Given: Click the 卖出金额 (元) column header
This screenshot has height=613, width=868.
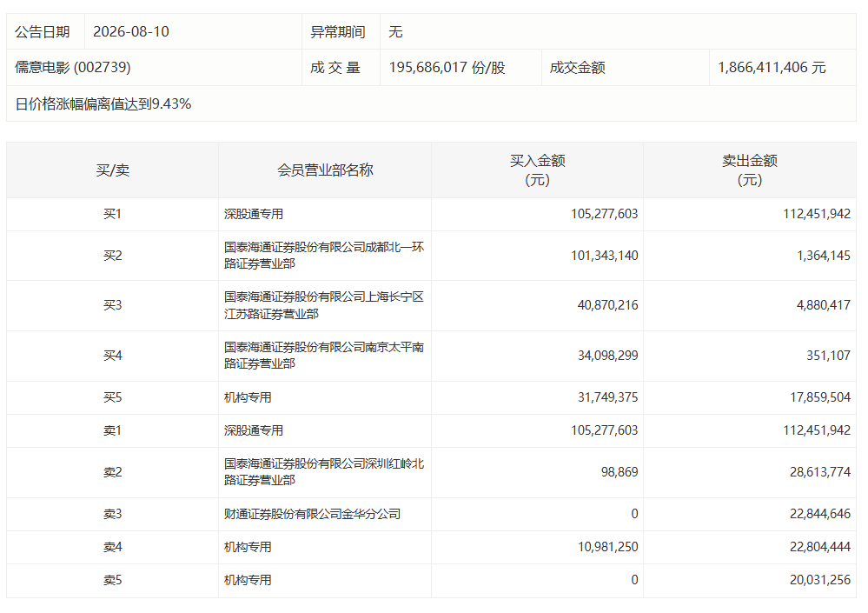Looking at the screenshot, I should [x=750, y=170].
